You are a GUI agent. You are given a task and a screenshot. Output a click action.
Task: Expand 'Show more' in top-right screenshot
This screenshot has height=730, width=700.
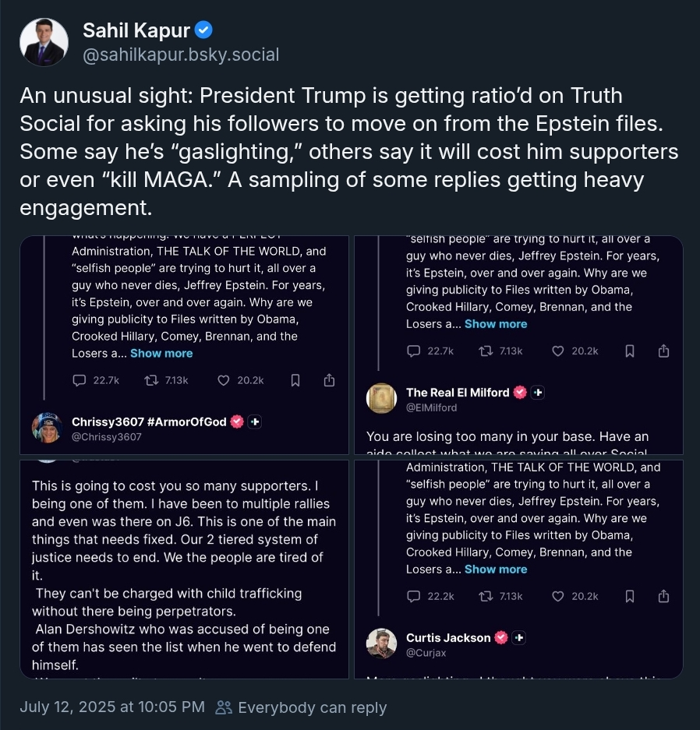tap(496, 324)
